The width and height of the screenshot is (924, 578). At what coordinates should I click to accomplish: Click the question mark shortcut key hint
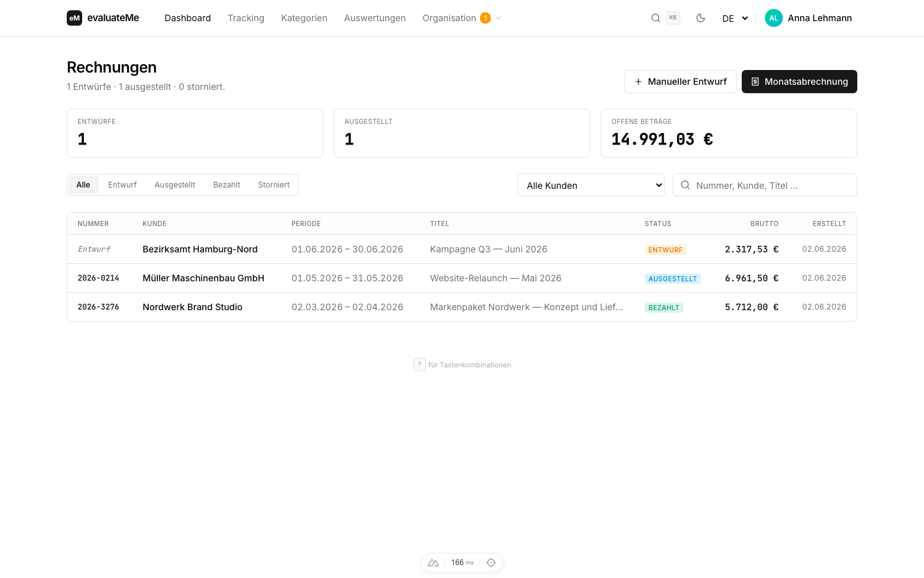(x=419, y=365)
